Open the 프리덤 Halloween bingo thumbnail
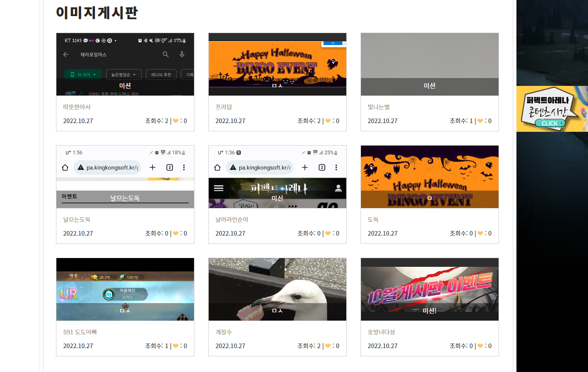The width and height of the screenshot is (588, 372). coord(277,64)
